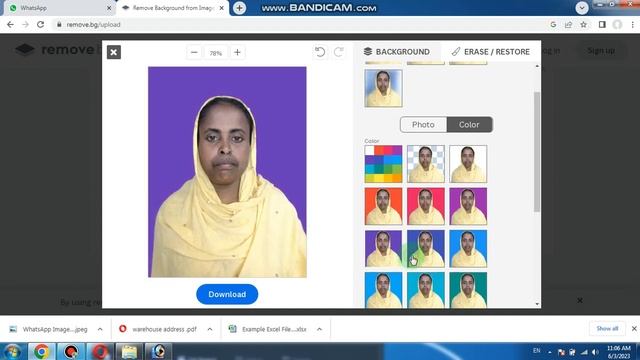Go forward in browser history
The height and width of the screenshot is (360, 640).
25,24
